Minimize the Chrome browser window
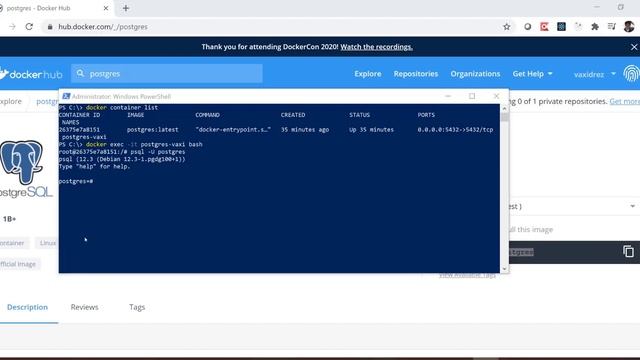The width and height of the screenshot is (640, 360). (x=597, y=7)
